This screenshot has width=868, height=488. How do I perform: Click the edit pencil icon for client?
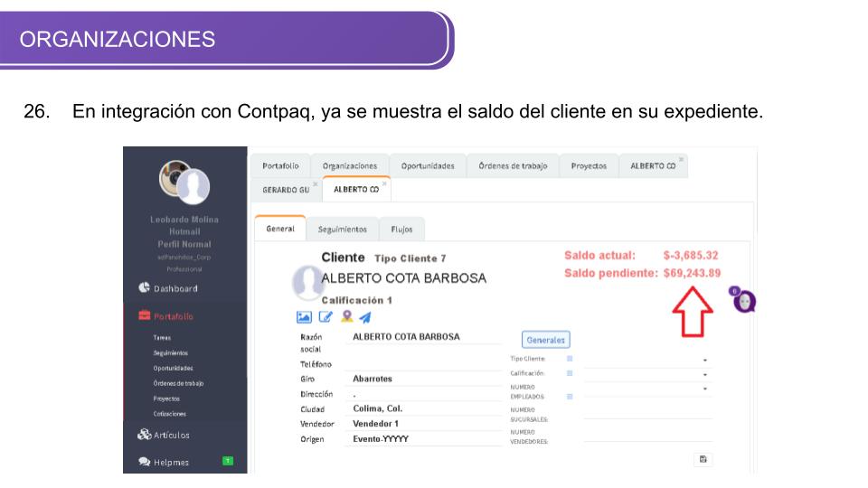click(325, 317)
